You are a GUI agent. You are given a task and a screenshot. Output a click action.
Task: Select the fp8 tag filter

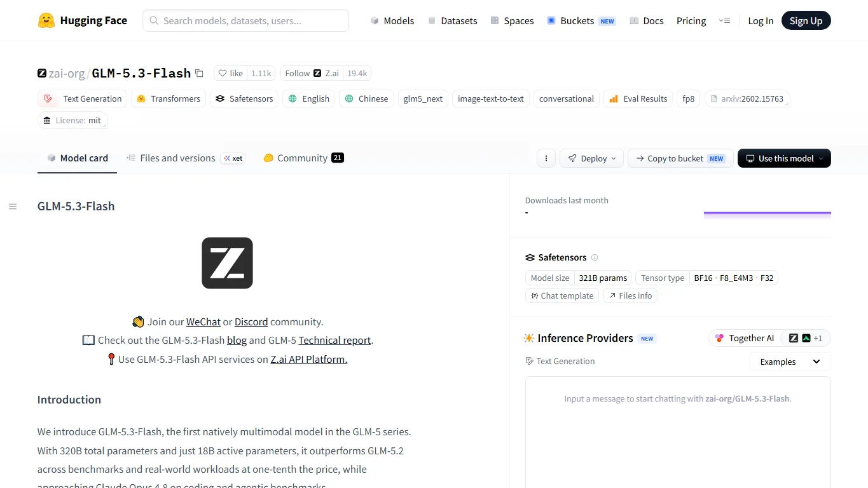coord(689,98)
